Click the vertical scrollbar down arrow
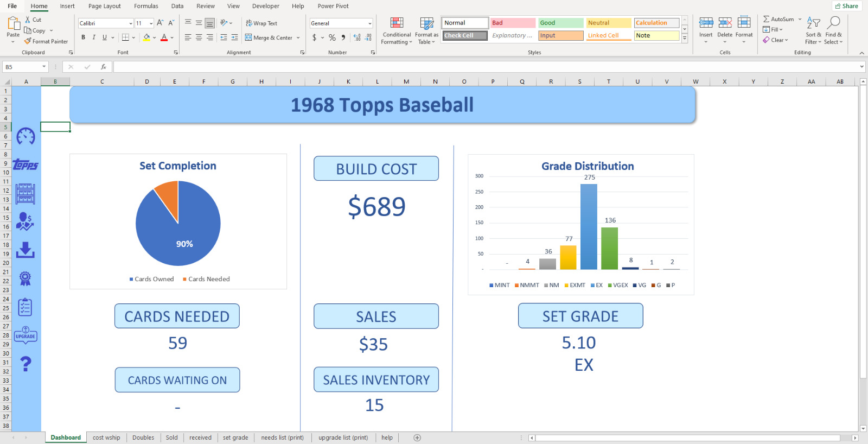The width and height of the screenshot is (868, 444). [863, 428]
